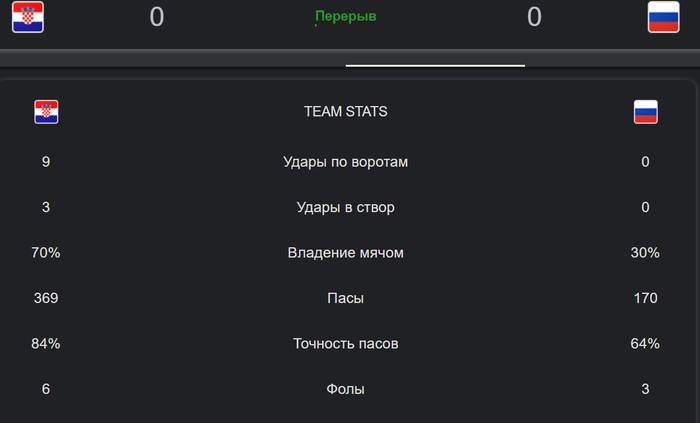Viewport: 700px width, 423px height.
Task: Select Croatia's 369 passes value
Action: click(x=46, y=298)
